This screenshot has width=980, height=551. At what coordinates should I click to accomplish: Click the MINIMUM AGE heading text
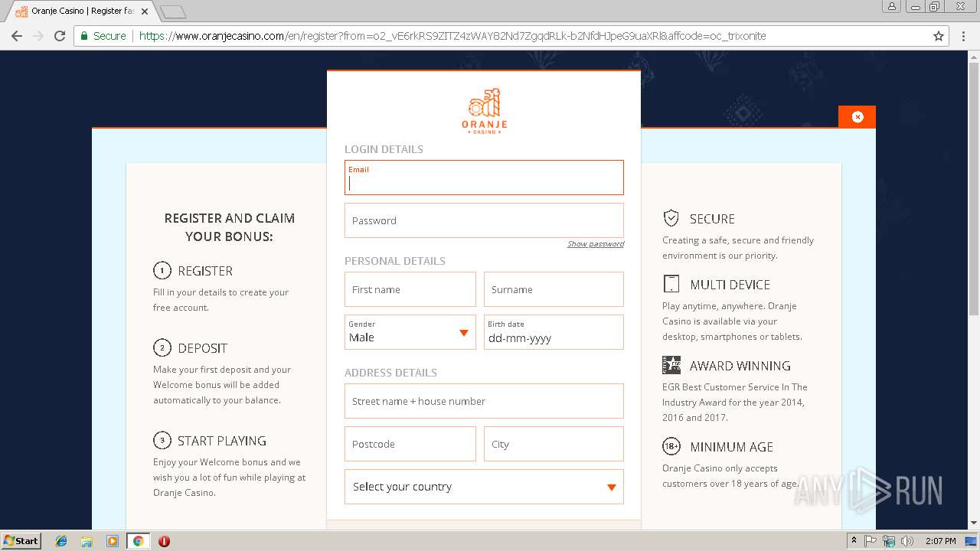[732, 447]
